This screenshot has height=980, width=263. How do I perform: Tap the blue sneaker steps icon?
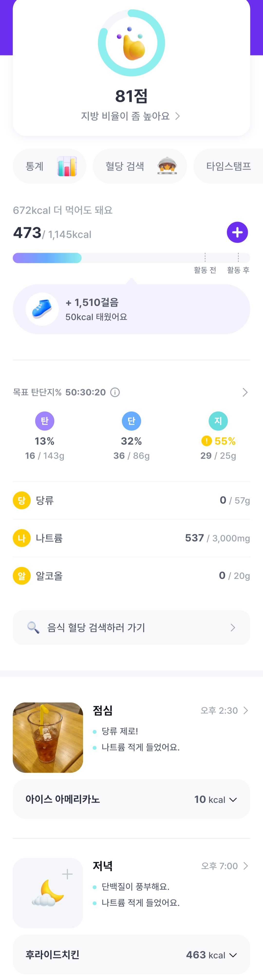pos(42,309)
